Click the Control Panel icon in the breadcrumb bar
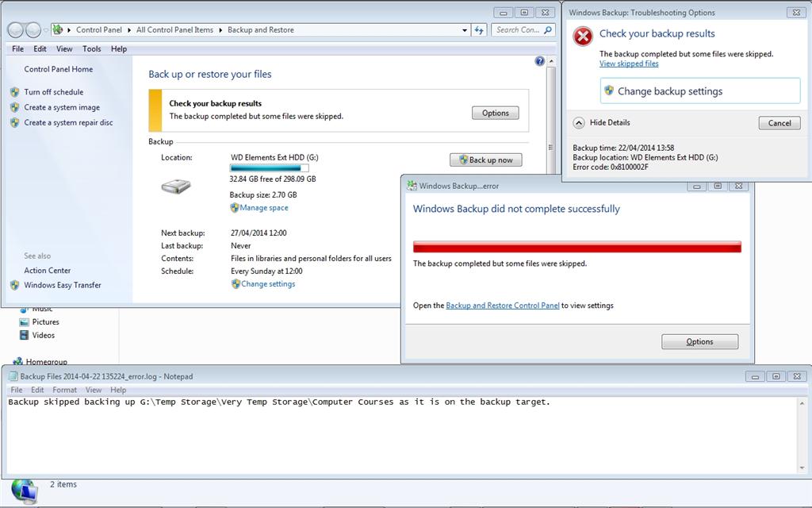This screenshot has height=508, width=812. [x=58, y=30]
